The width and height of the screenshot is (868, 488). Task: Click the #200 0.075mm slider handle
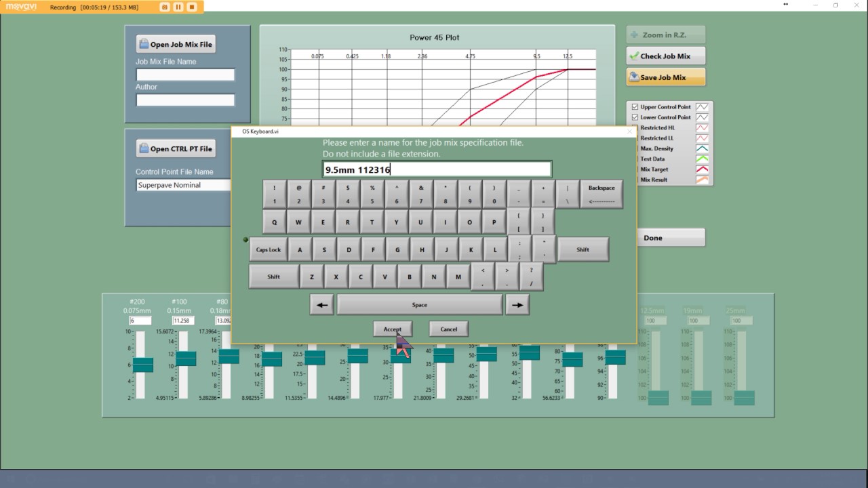[x=143, y=365]
